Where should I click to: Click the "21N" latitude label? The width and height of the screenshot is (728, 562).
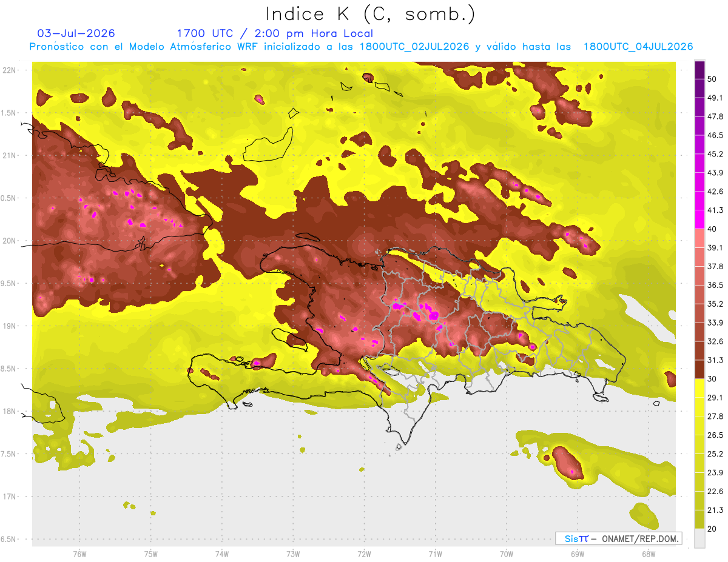click(x=9, y=155)
